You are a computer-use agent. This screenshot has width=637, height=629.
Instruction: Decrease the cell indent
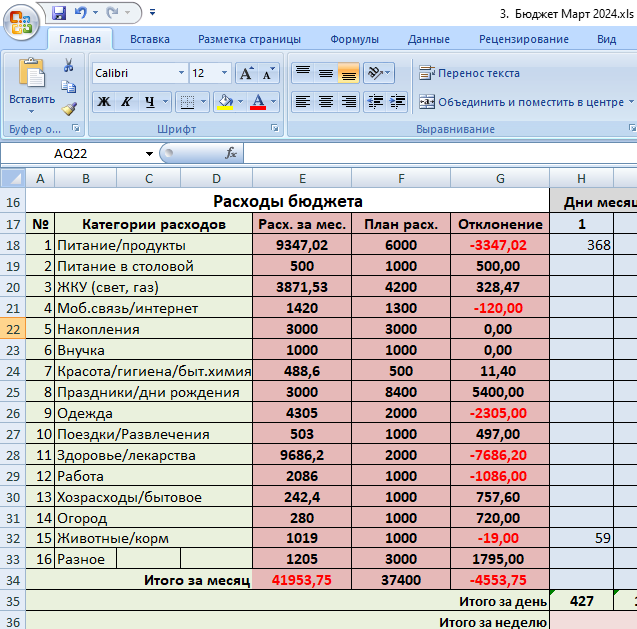coord(375,102)
